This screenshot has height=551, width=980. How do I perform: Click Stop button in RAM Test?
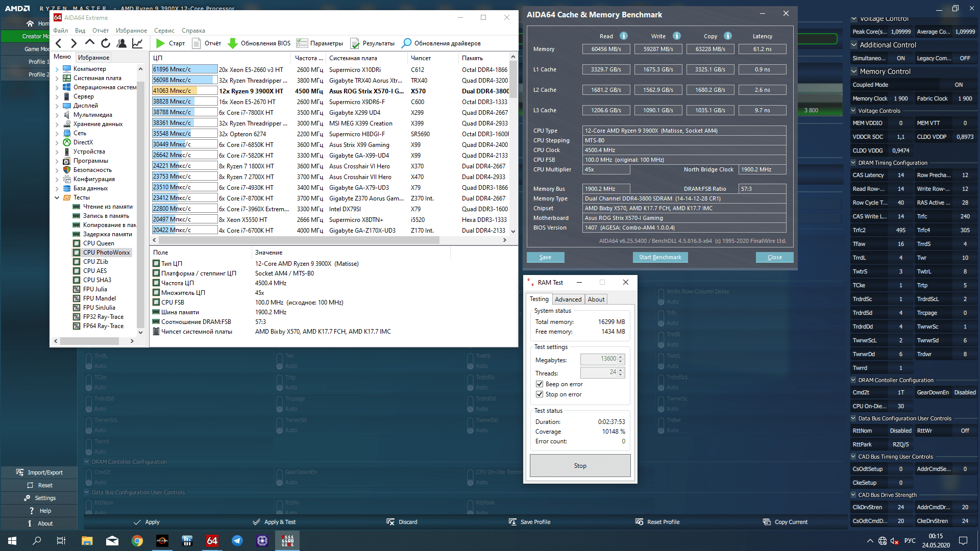580,465
